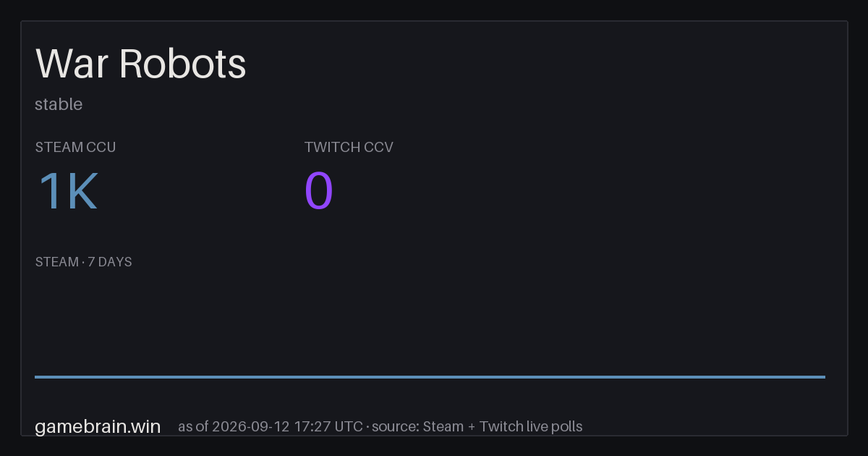Click the word DAYS in the chart heading
Viewport: 868px width, 456px height.
(115, 262)
